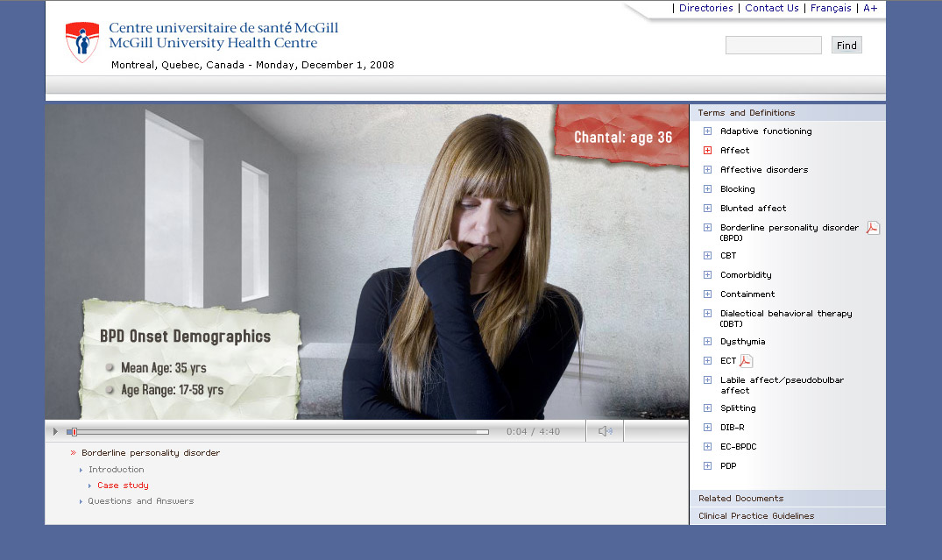Expand the ECT plus box

tap(708, 360)
